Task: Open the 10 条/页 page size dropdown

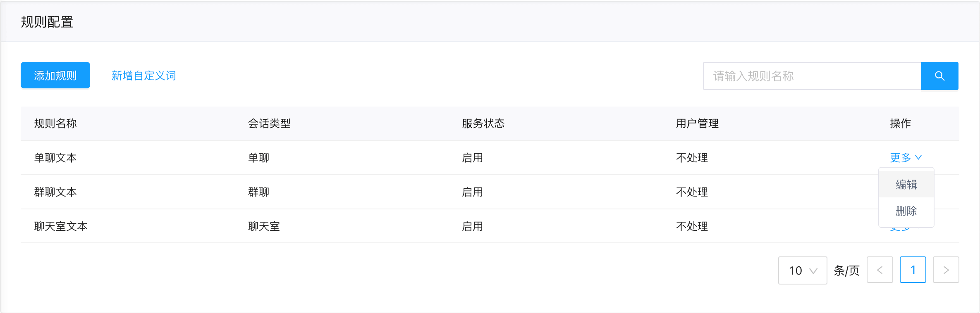Action: coord(803,270)
